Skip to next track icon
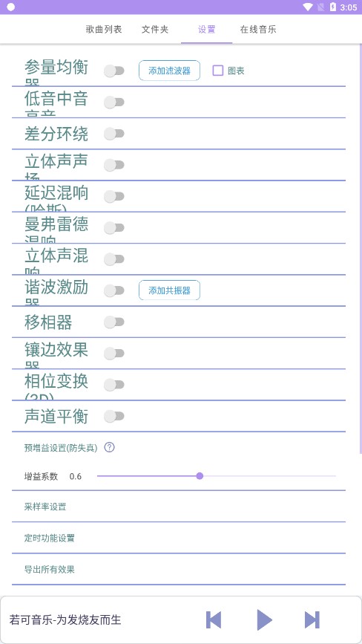This screenshot has height=644, width=362. point(312,619)
